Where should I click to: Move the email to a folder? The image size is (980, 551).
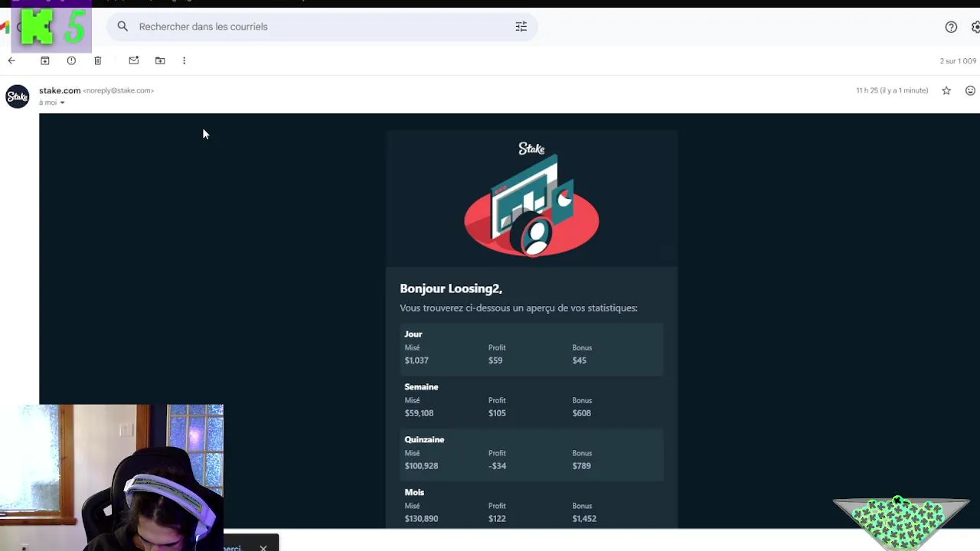[x=160, y=60]
